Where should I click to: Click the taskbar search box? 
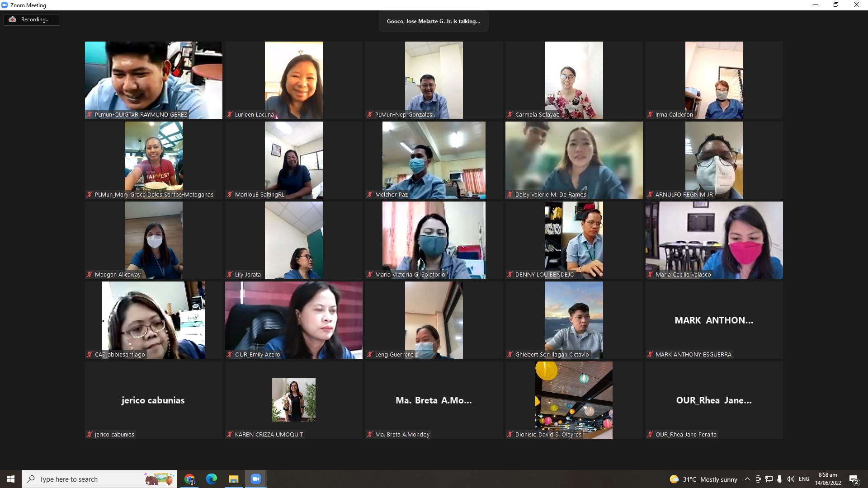click(99, 479)
